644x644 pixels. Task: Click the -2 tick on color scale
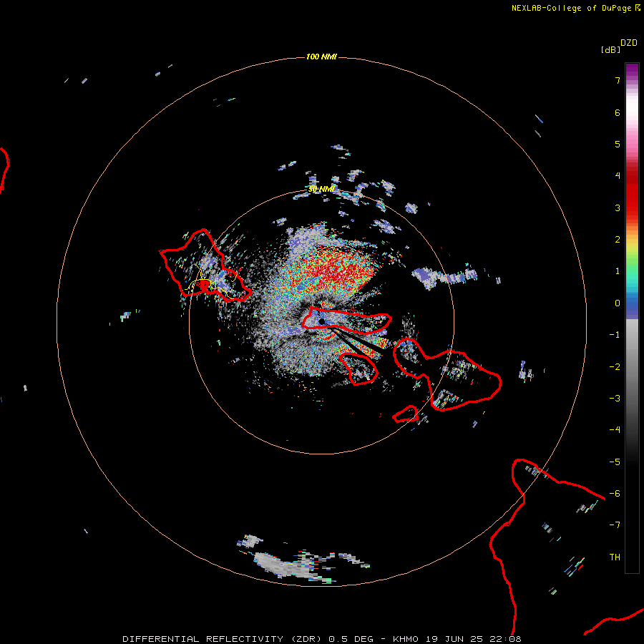(x=615, y=367)
